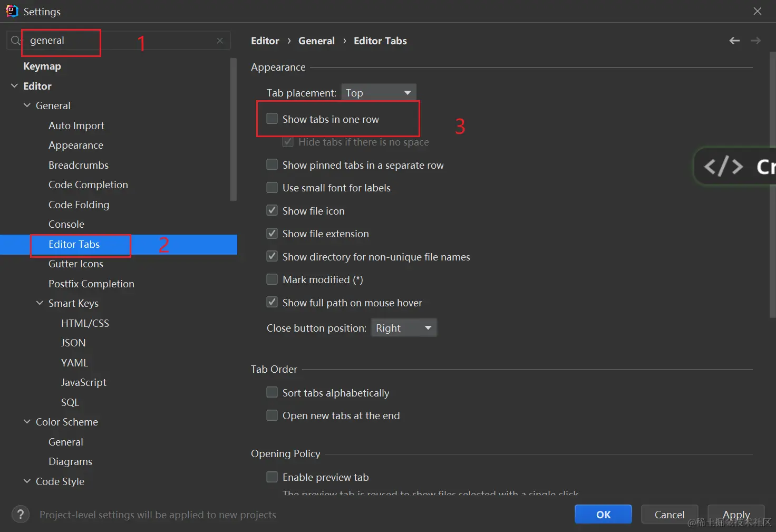Go forward with the right arrow
This screenshot has height=532, width=776.
pyautogui.click(x=755, y=41)
